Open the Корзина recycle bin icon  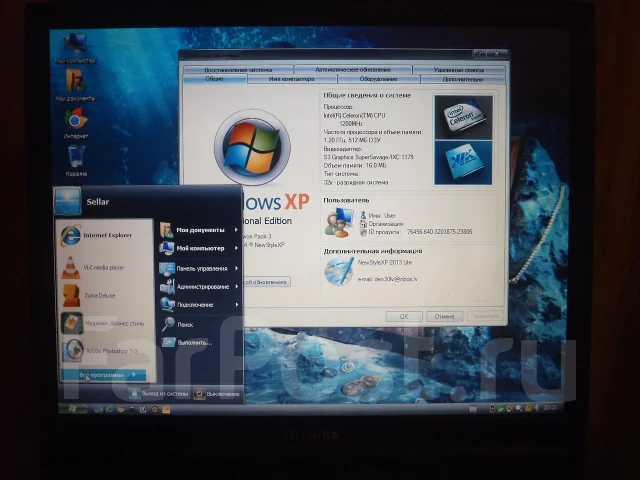tap(76, 160)
